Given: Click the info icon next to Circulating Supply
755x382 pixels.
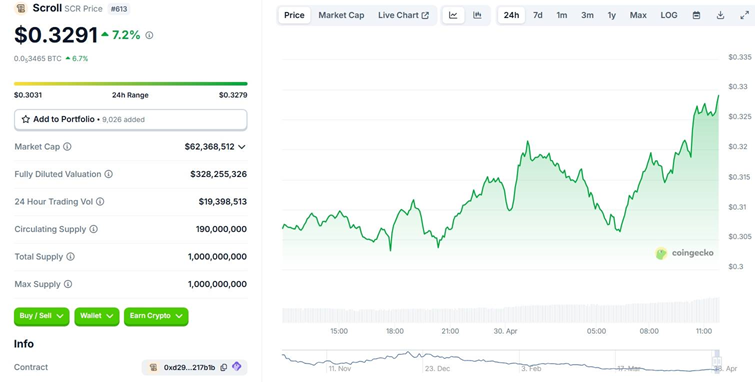Looking at the screenshot, I should tap(93, 229).
